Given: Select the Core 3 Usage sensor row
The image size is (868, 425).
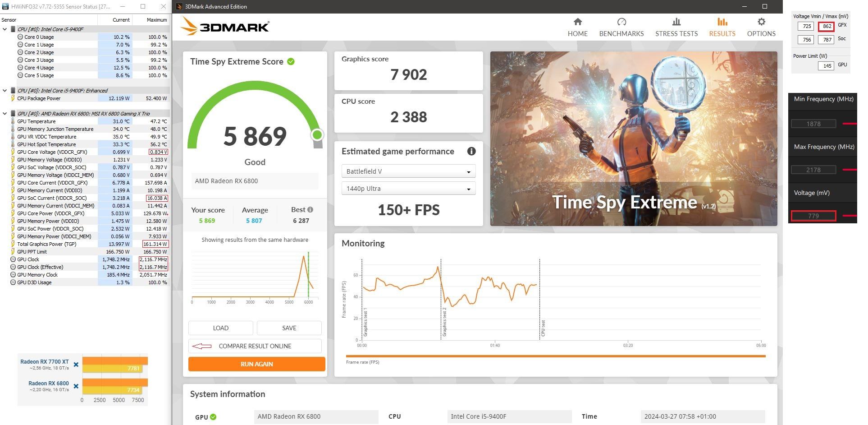Looking at the screenshot, I should (85, 60).
